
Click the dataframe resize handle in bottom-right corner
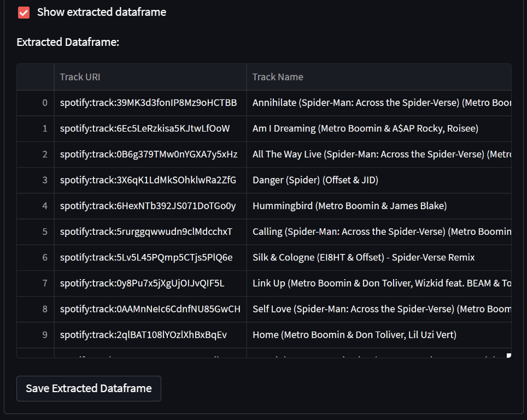coord(508,355)
